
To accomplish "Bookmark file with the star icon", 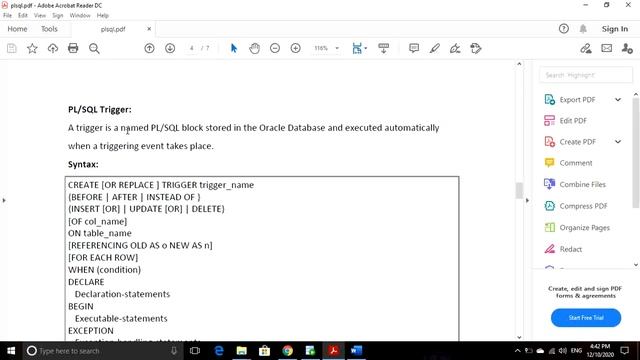I will [x=32, y=49].
